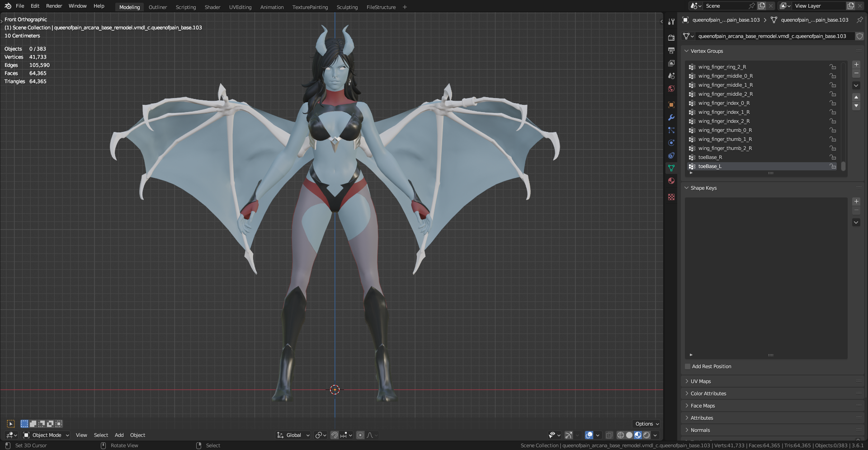Viewport: 868px width, 450px height.
Task: Select the Physics properties icon
Action: coord(671,142)
